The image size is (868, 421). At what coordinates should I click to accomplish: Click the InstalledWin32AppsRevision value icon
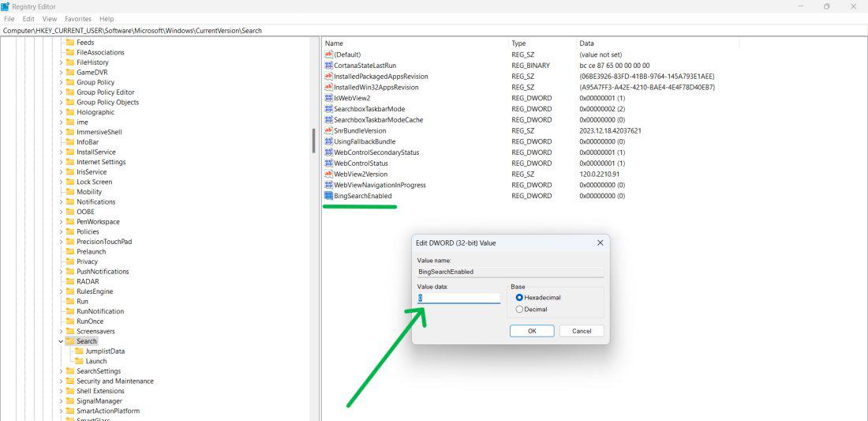point(328,87)
